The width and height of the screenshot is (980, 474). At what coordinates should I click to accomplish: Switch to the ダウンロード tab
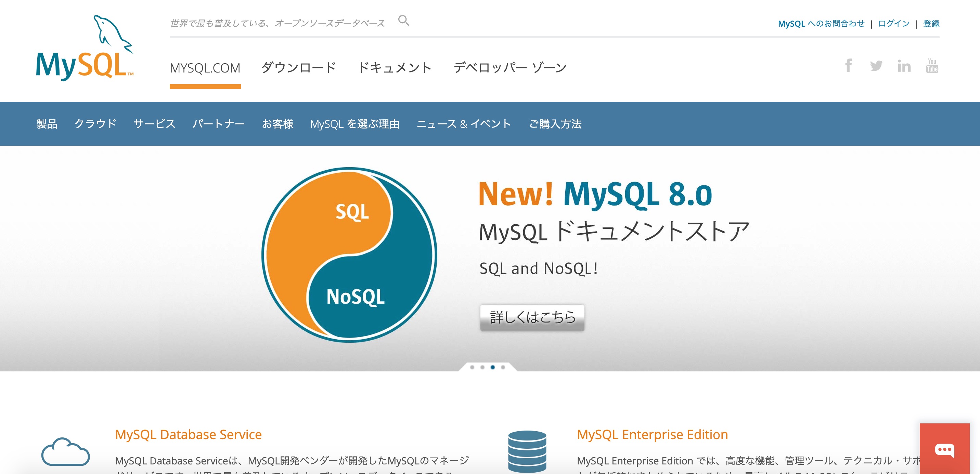pos(299,68)
